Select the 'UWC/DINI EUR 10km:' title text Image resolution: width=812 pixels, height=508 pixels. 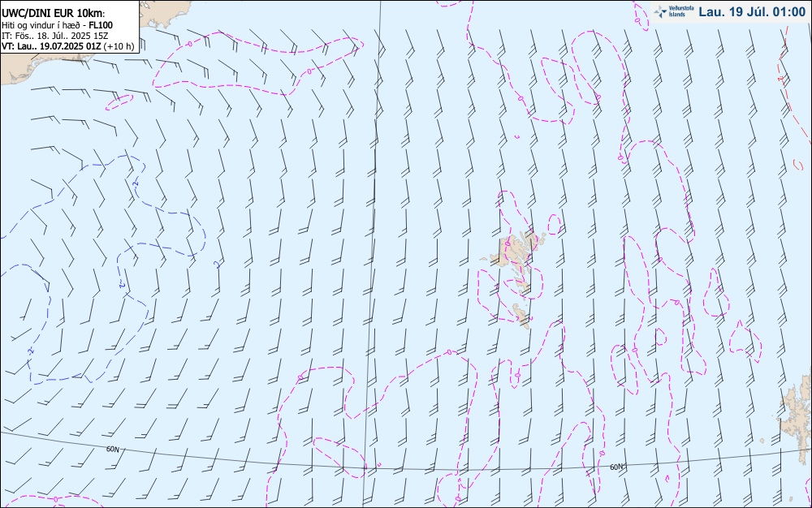pos(53,14)
